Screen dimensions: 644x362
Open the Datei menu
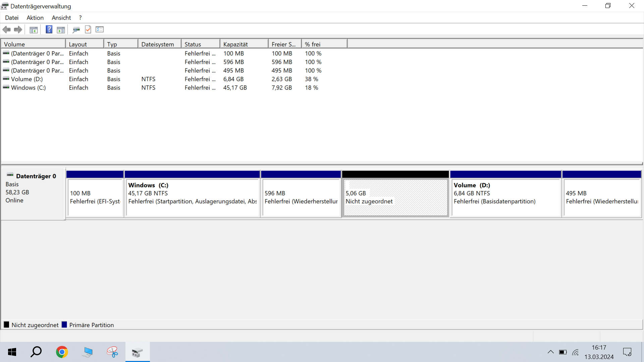click(12, 18)
